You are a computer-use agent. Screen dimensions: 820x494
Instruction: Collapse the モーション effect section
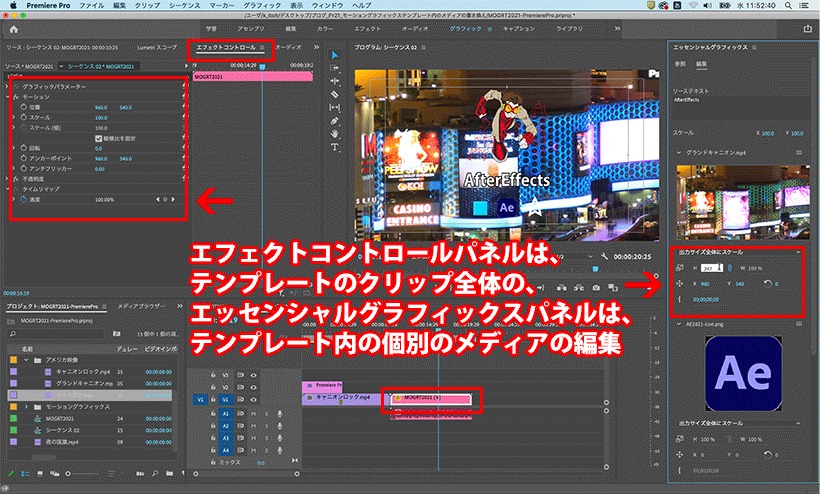point(8,97)
